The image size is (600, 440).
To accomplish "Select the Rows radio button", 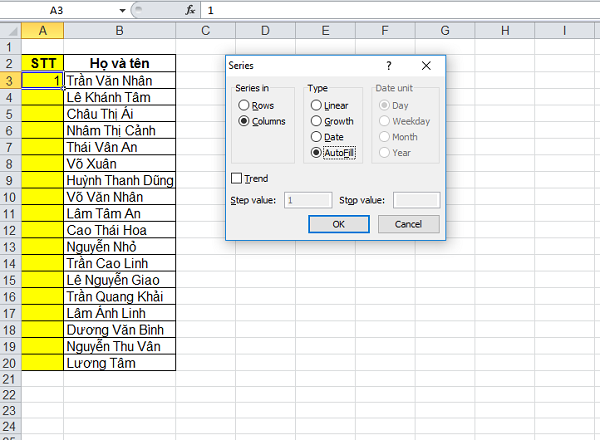I will 244,105.
